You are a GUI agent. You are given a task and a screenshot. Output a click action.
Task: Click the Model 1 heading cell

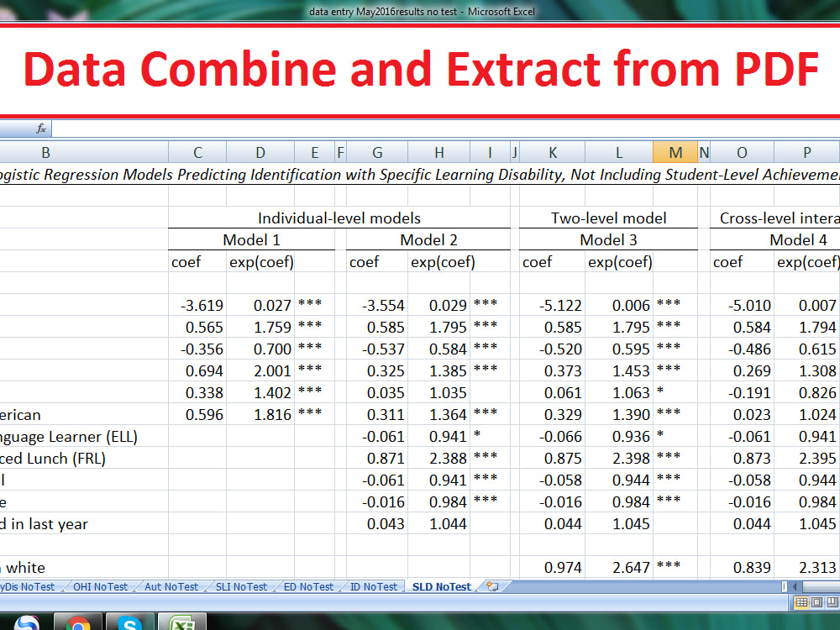point(251,240)
